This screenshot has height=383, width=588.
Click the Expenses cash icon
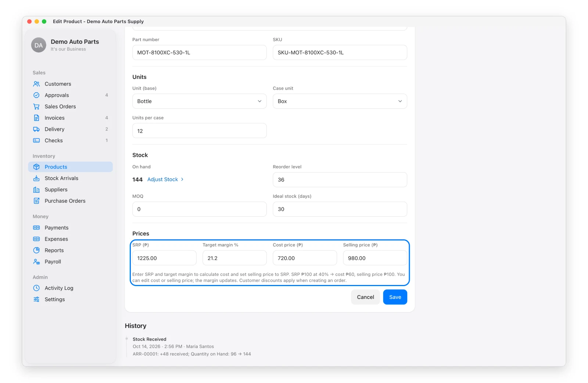tap(36, 239)
